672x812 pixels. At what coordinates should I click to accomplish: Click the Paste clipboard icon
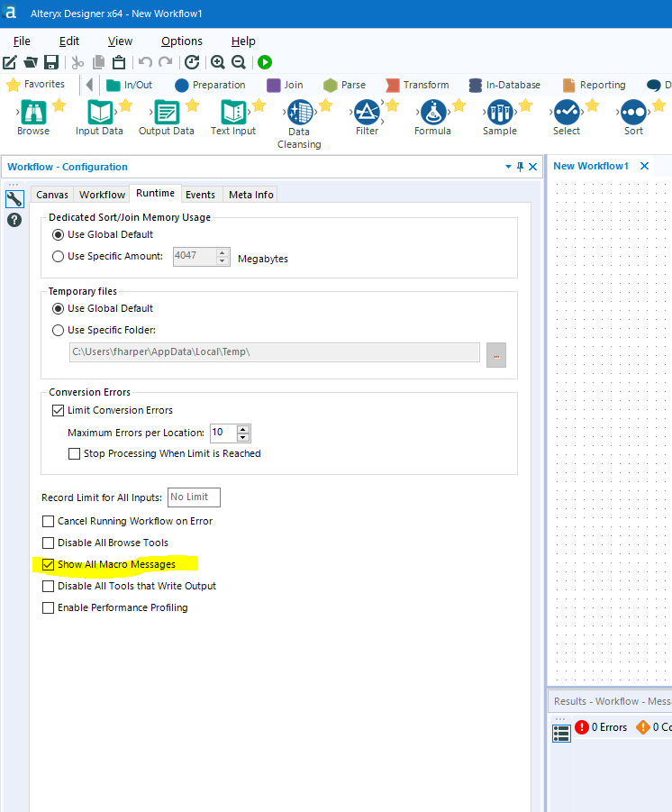(x=119, y=62)
